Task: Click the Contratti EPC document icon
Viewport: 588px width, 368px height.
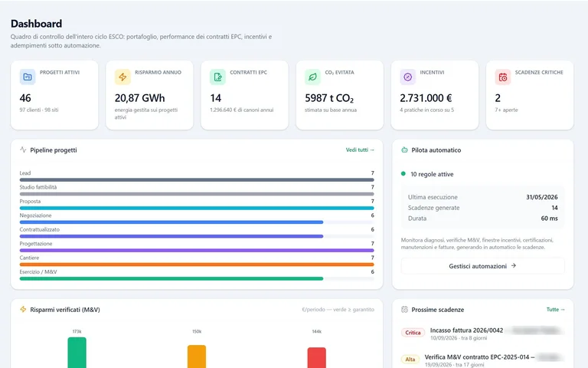Action: pos(217,77)
